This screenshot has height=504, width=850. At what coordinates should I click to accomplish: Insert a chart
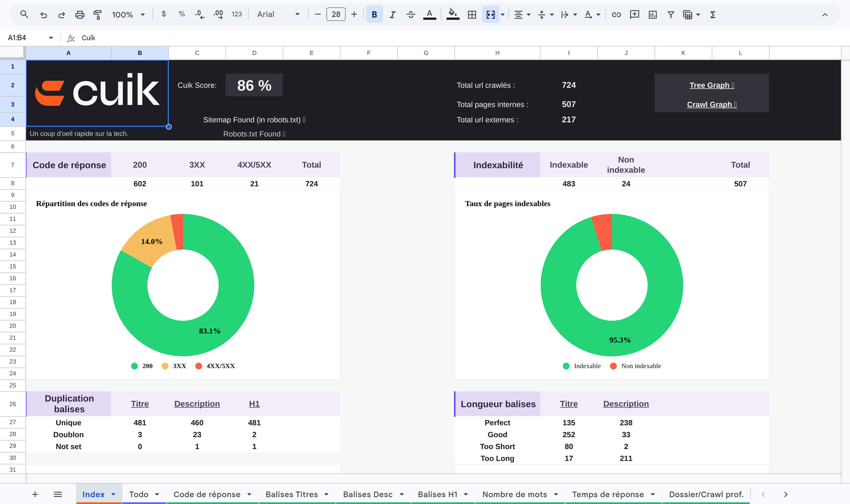coord(653,15)
